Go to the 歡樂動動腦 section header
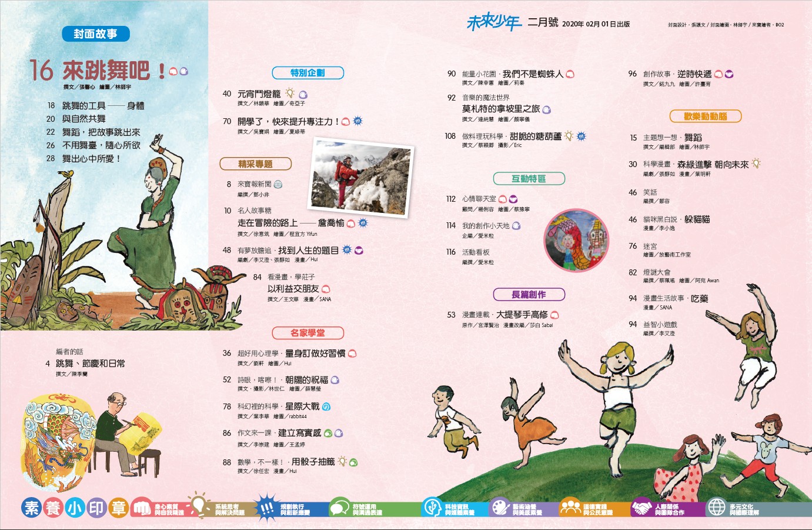The width and height of the screenshot is (812, 530). (x=705, y=116)
